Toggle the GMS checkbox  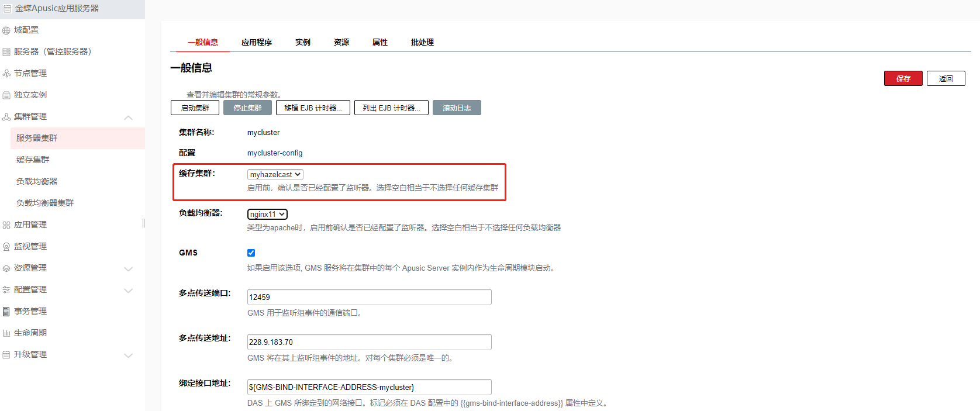pyautogui.click(x=251, y=253)
